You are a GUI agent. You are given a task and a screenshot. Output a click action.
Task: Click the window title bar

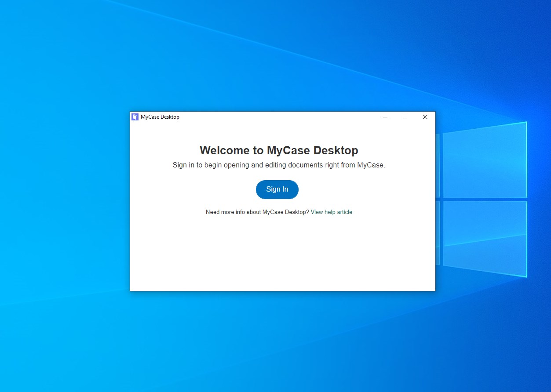click(264, 117)
